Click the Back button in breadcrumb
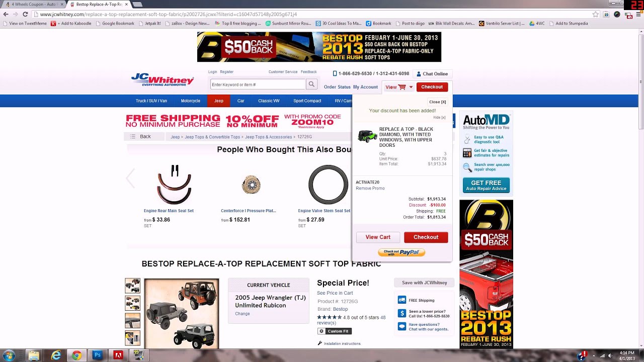Viewport: 644px width, 362px height. (x=144, y=137)
